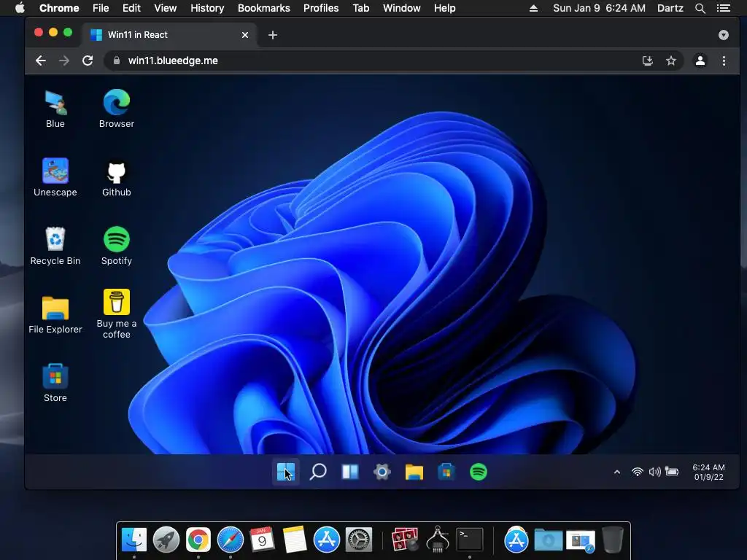
Task: Open Chrome three-dot menu
Action: click(x=724, y=61)
